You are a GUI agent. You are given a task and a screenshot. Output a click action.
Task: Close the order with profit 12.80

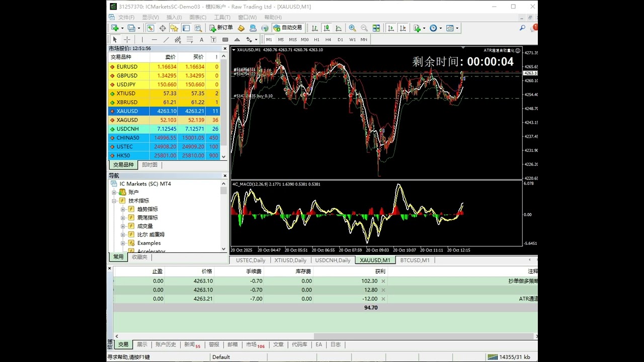383,290
